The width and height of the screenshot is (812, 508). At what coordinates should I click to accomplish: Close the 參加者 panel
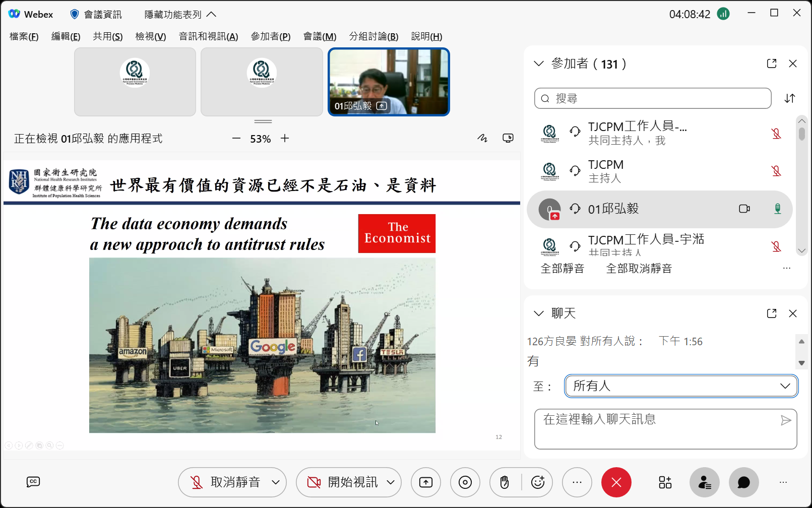[793, 63]
